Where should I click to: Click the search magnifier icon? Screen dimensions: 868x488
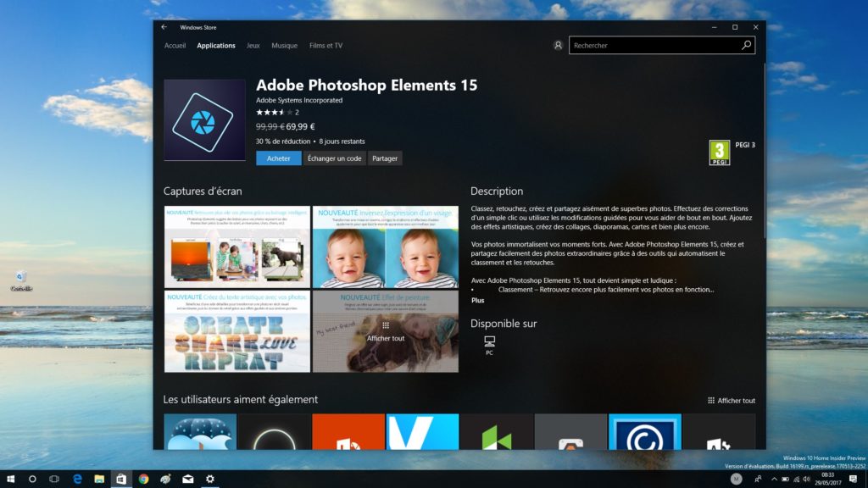point(746,46)
